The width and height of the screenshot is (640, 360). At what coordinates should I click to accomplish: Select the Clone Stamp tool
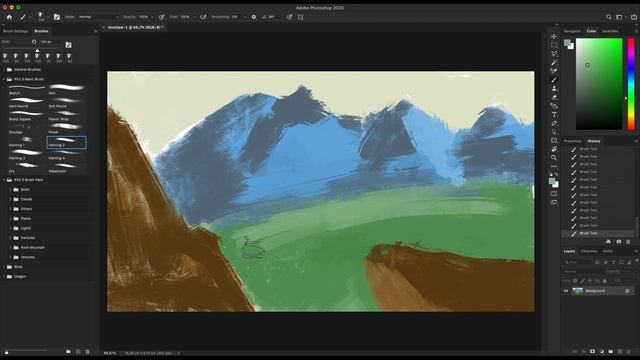pyautogui.click(x=554, y=89)
